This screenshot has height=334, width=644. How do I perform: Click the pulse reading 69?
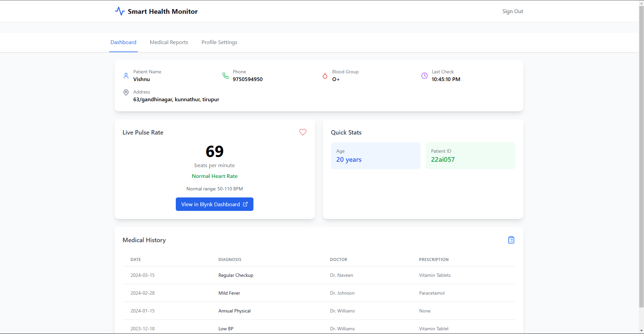[x=214, y=151]
